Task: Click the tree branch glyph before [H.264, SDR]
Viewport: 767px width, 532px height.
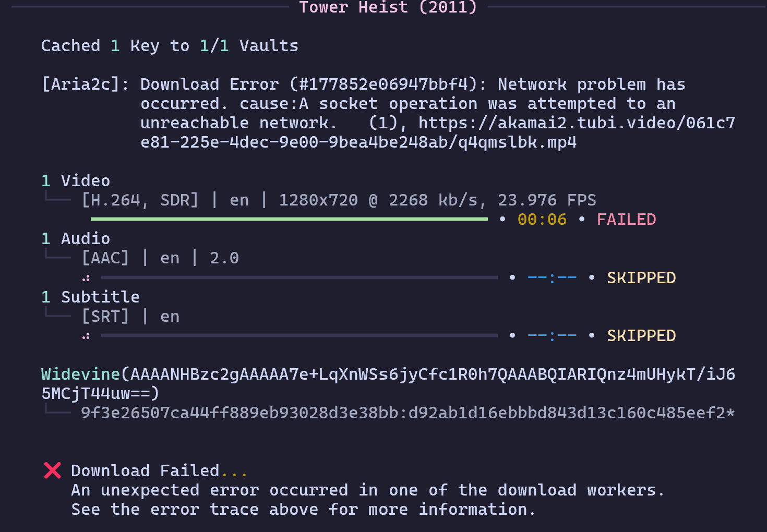Action: 57,198
